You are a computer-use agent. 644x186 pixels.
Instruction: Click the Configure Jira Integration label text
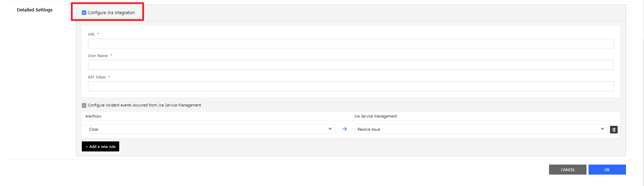coord(111,13)
